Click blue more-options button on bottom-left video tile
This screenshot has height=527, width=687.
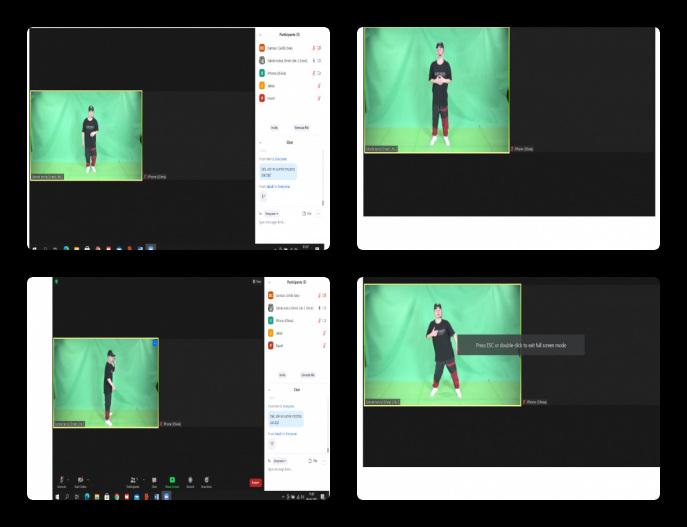coord(155,343)
